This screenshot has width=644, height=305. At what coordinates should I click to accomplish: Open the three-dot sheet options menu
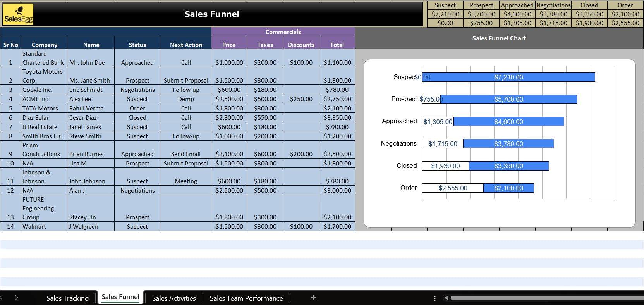click(434, 298)
